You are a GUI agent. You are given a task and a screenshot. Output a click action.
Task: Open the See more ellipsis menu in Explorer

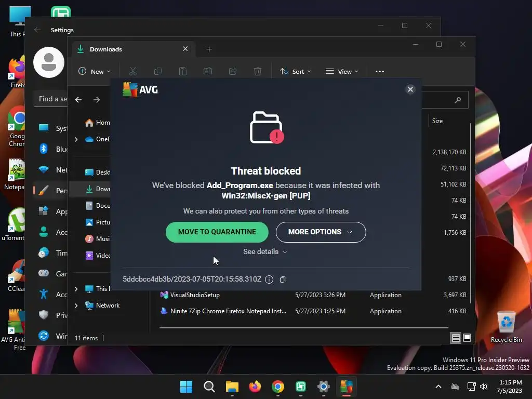coord(380,72)
